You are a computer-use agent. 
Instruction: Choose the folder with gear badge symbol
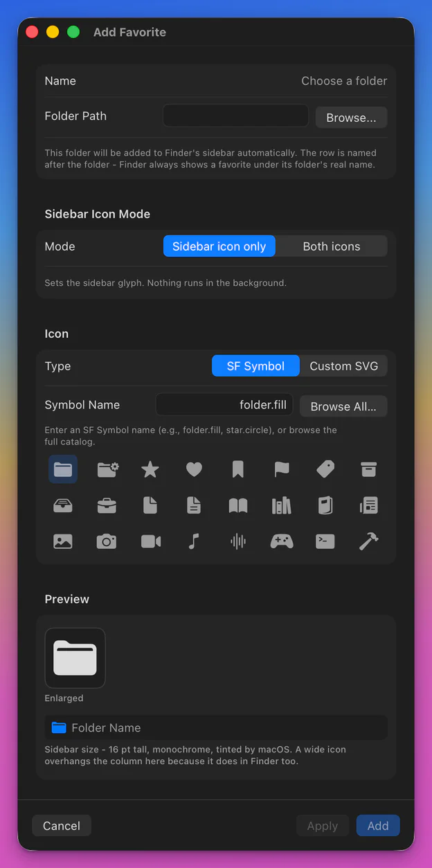pyautogui.click(x=107, y=469)
